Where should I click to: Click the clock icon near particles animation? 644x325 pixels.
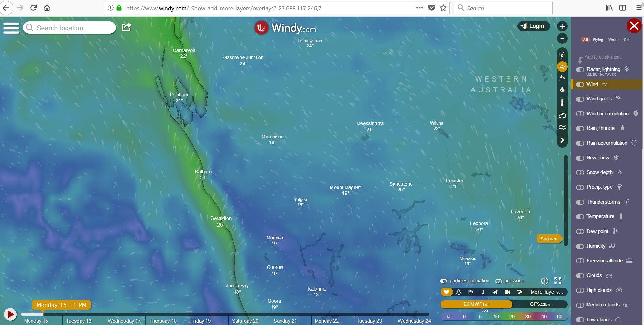(545, 281)
